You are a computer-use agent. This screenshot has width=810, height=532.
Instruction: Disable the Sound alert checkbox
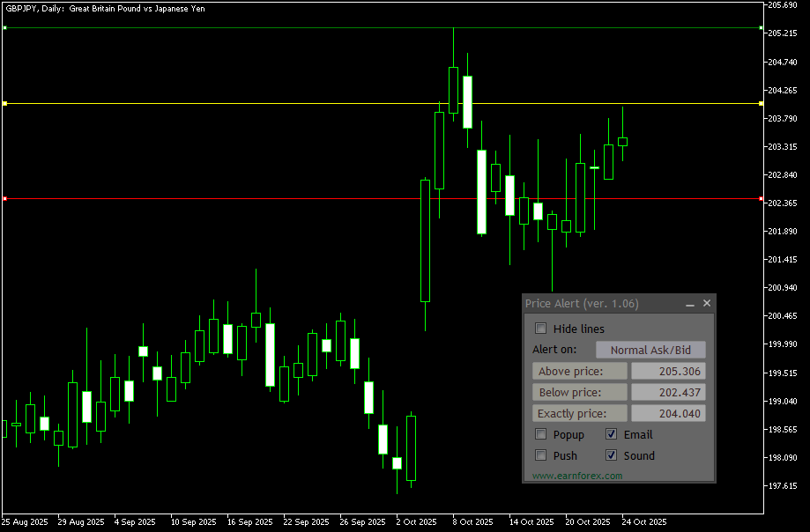[x=611, y=455]
